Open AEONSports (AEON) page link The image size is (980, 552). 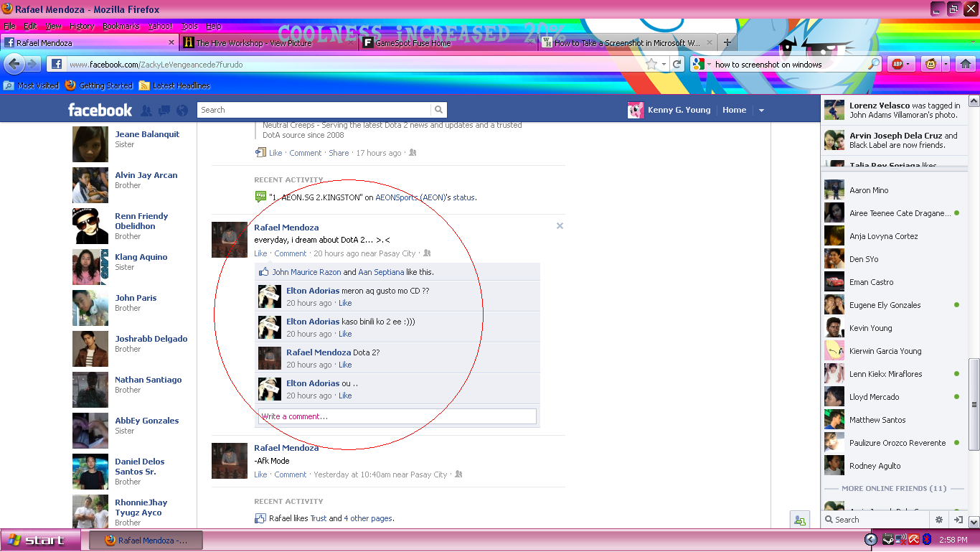tap(410, 197)
